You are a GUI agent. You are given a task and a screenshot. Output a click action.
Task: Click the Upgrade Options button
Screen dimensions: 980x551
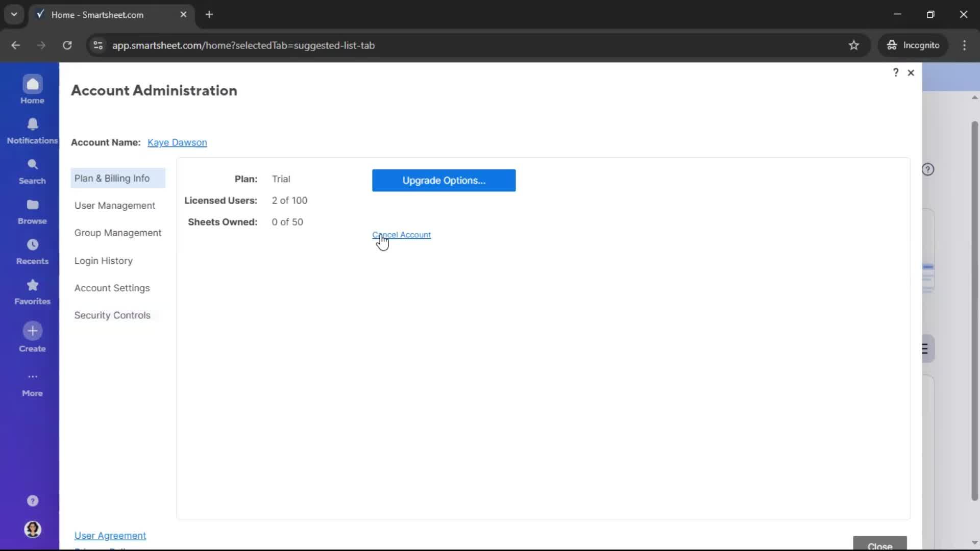444,181
